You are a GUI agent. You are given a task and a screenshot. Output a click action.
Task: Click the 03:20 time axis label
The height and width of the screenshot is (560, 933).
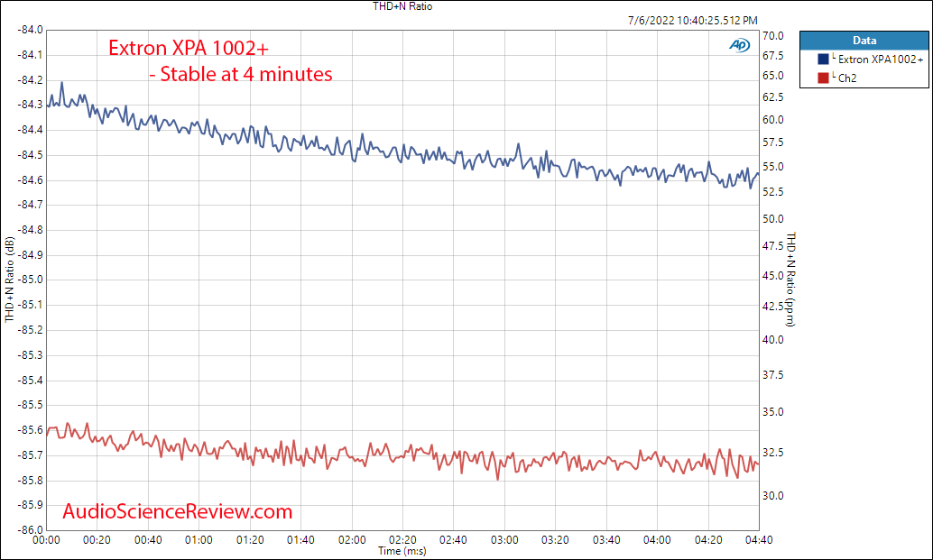click(x=555, y=540)
